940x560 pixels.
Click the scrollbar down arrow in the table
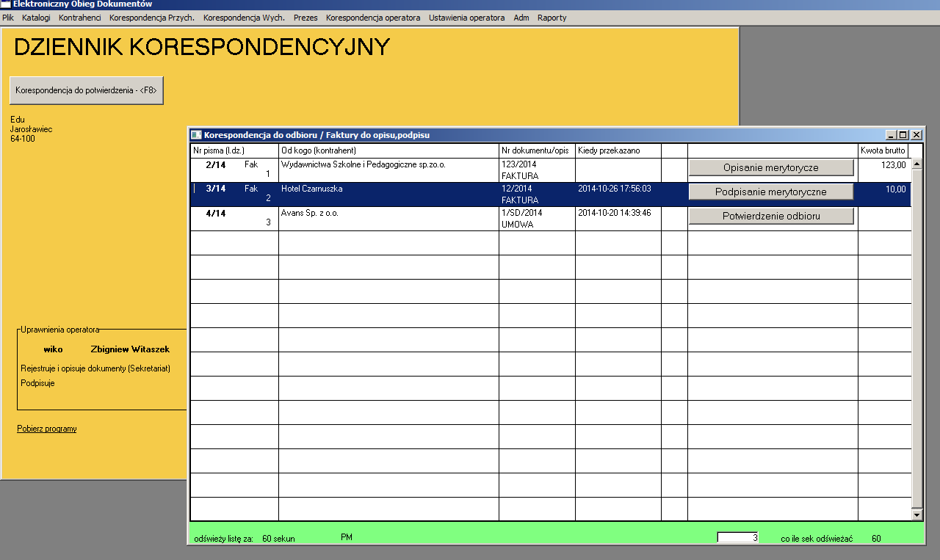point(916,515)
